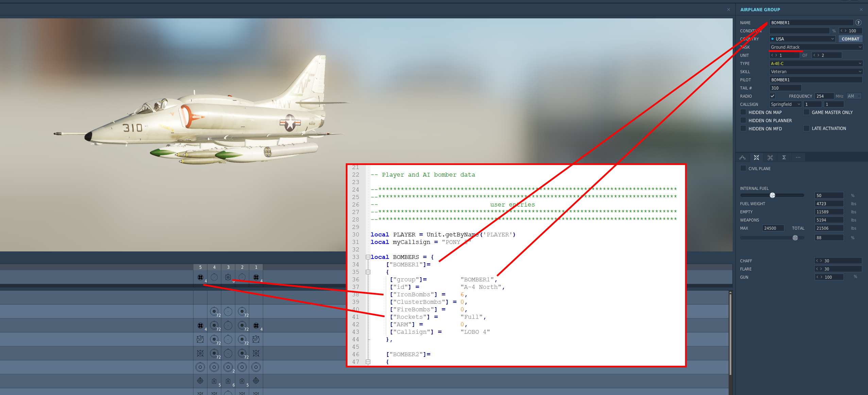Open the Callsign dropdown showing Springfield

click(x=785, y=104)
